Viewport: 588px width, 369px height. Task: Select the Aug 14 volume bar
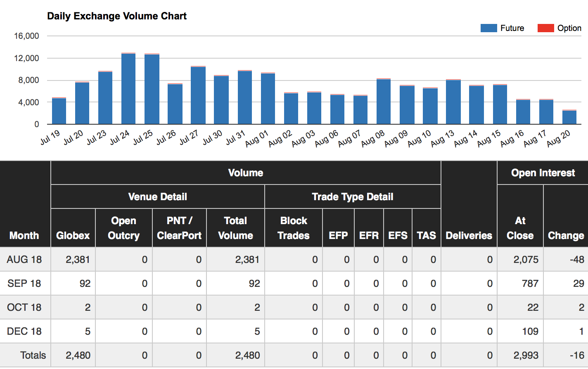[x=477, y=104]
